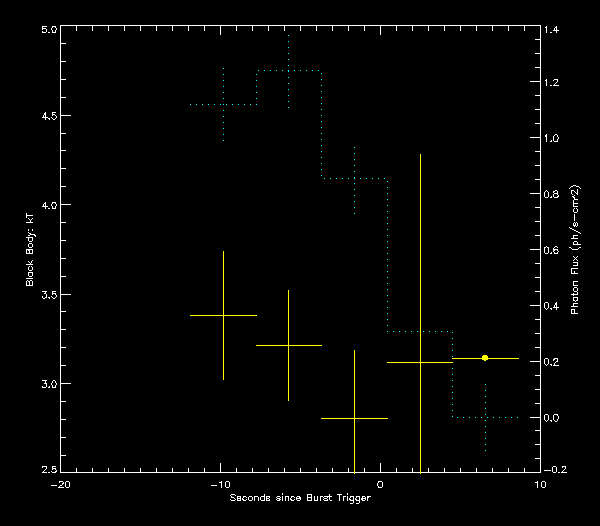Select the -10 tick label on x-axis

pos(220,484)
